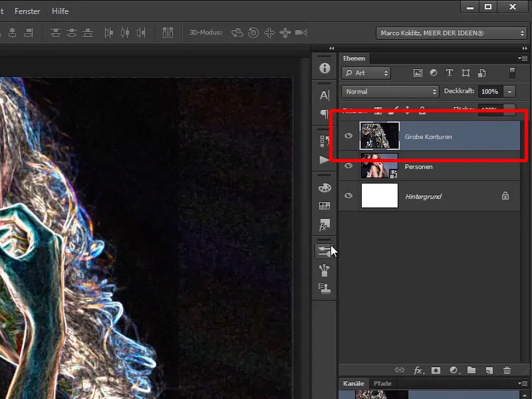Toggle filter for smart objects
The width and height of the screenshot is (532, 399).
click(481, 72)
